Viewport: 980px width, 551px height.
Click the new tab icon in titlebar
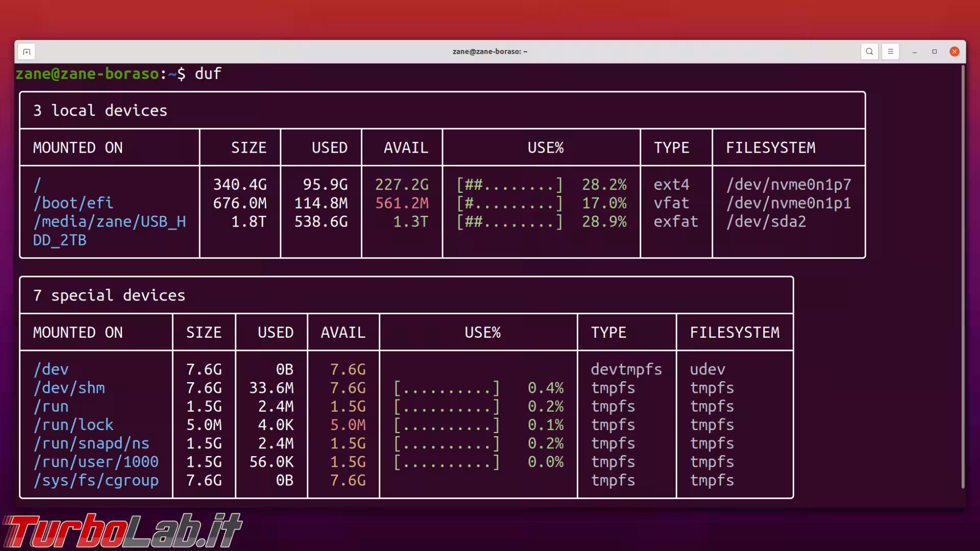click(x=27, y=52)
